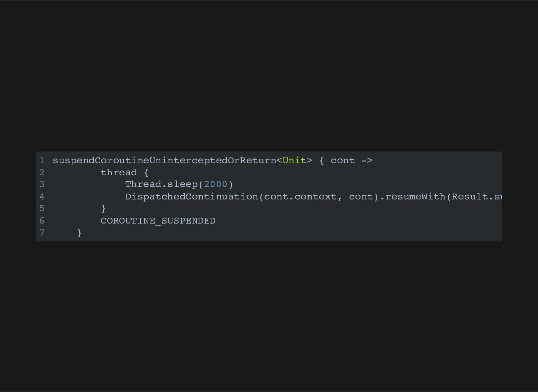This screenshot has height=392, width=538.
Task: Click line number 5 in the gutter
Action: tap(42, 208)
